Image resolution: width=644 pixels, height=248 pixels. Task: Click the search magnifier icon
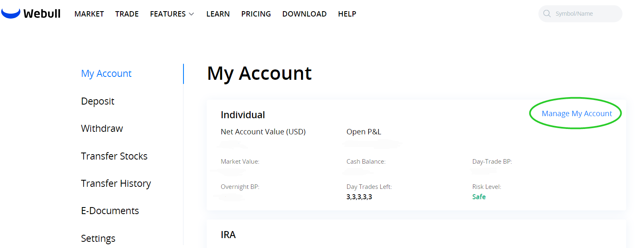547,13
